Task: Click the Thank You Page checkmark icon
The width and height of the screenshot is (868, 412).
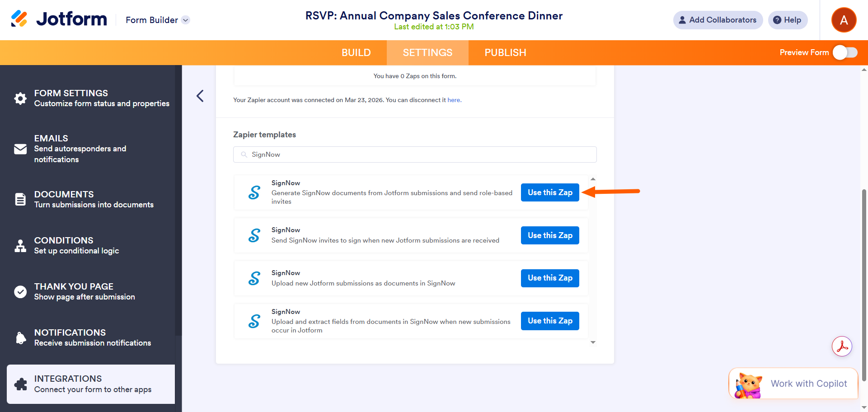Action: (20, 292)
